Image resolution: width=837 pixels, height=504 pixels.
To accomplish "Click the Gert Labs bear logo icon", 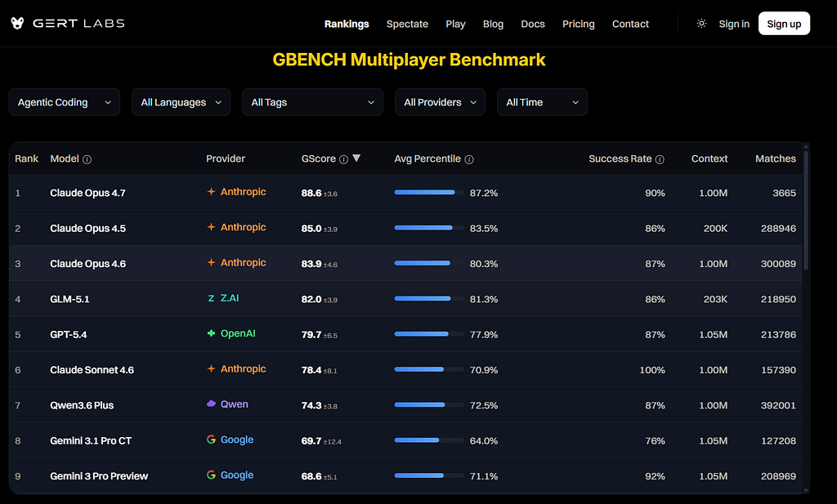I will pos(17,24).
